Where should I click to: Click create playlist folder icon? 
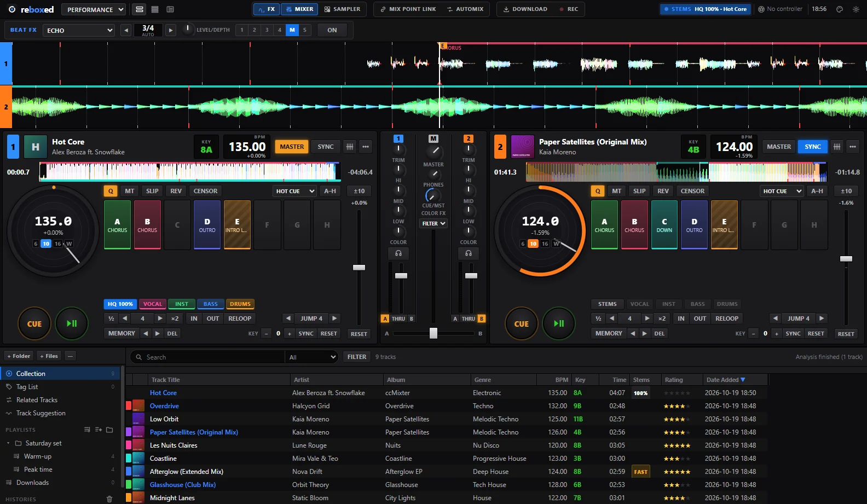109,430
